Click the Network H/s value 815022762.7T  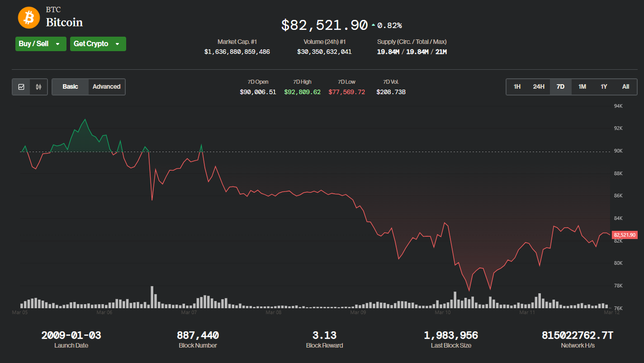(x=578, y=335)
